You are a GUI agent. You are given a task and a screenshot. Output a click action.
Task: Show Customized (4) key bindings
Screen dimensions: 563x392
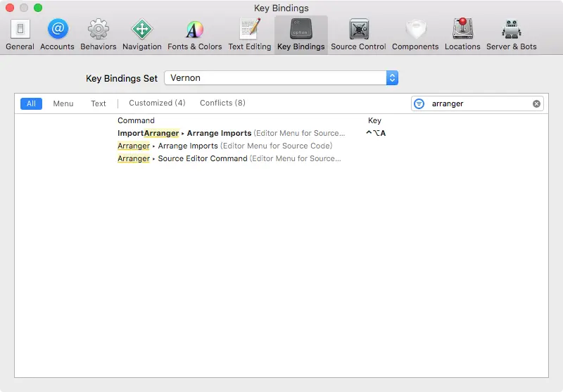coord(157,103)
